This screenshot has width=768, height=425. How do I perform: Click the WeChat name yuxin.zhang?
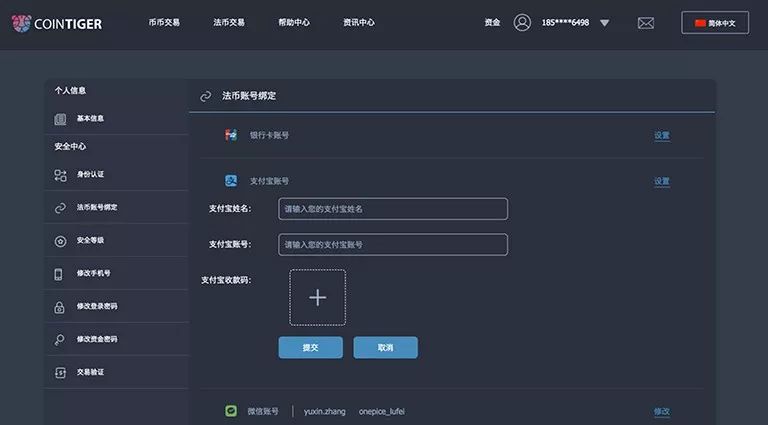[324, 411]
